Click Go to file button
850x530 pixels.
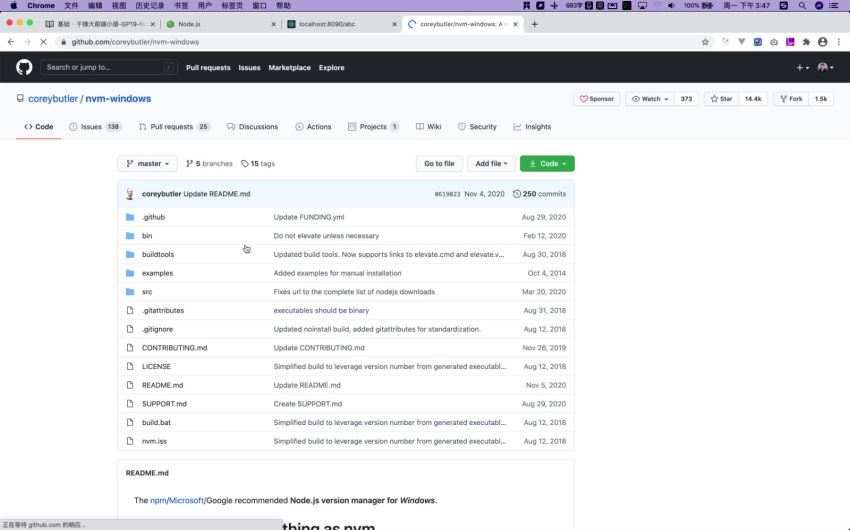pos(439,164)
